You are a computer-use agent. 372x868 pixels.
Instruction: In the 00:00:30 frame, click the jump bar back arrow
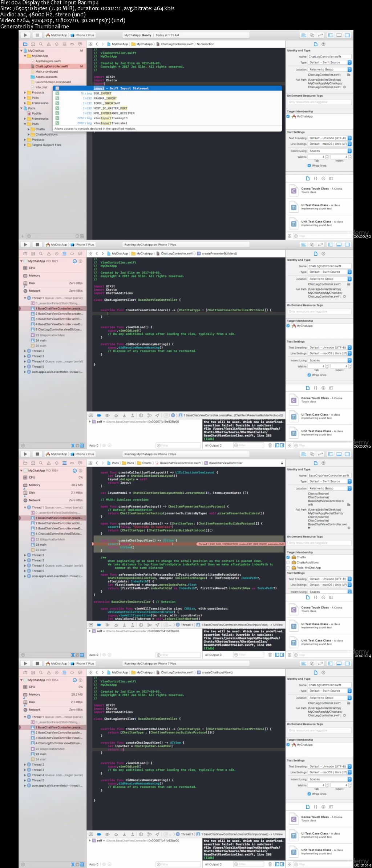(97, 44)
